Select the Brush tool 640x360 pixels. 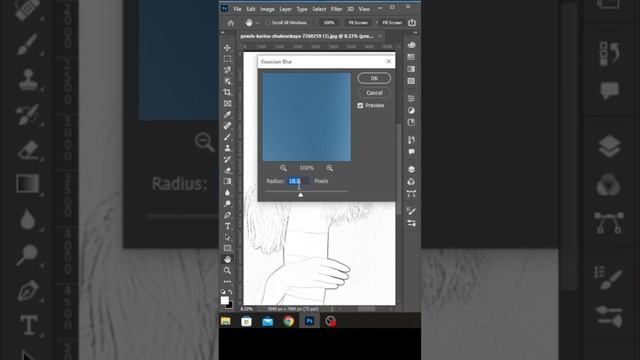[227, 137]
